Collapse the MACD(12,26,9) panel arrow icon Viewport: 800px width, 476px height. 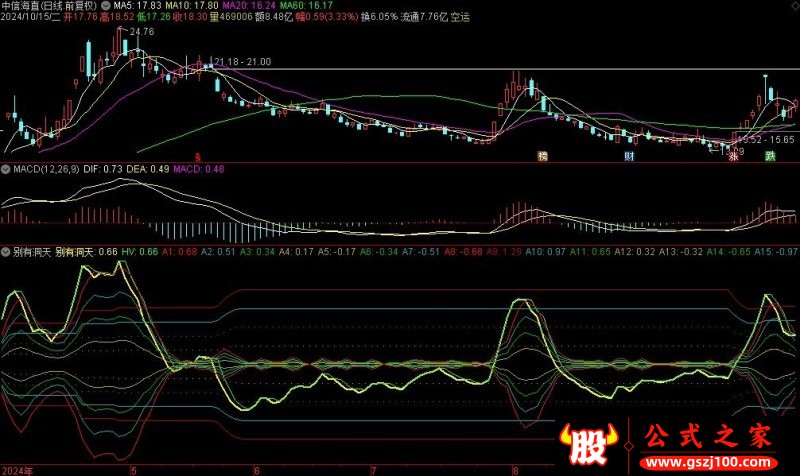click(6, 169)
